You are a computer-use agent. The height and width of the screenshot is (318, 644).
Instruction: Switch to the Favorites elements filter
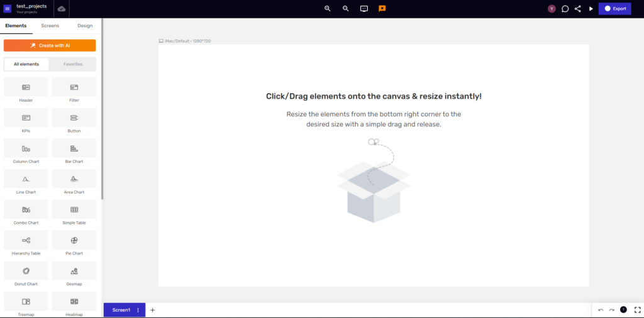click(73, 64)
